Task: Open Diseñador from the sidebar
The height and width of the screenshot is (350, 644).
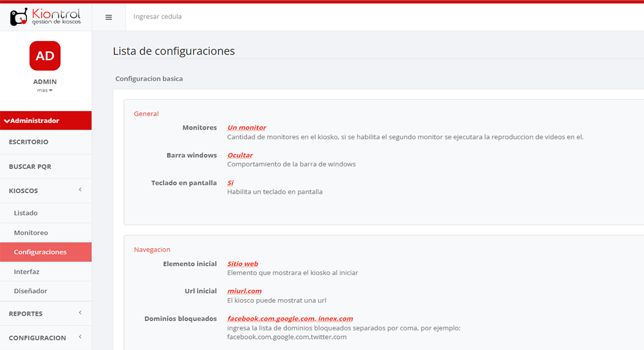Action: pos(30,291)
